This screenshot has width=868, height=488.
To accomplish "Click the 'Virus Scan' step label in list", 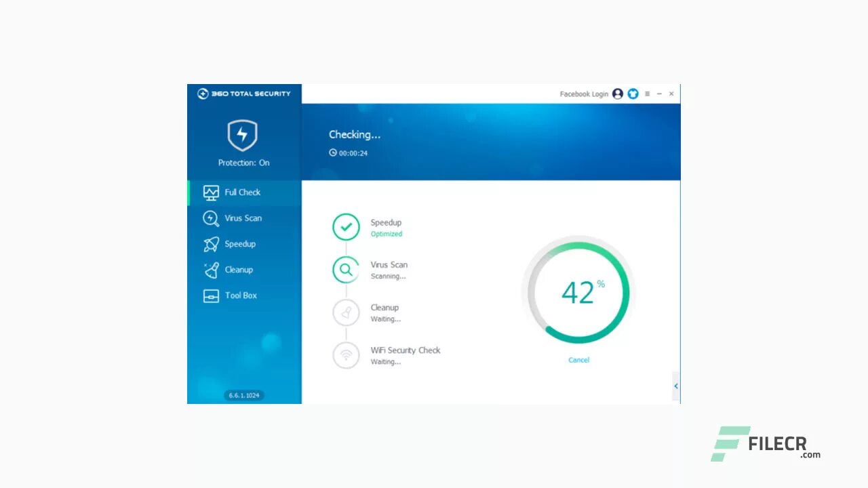I will [x=389, y=265].
